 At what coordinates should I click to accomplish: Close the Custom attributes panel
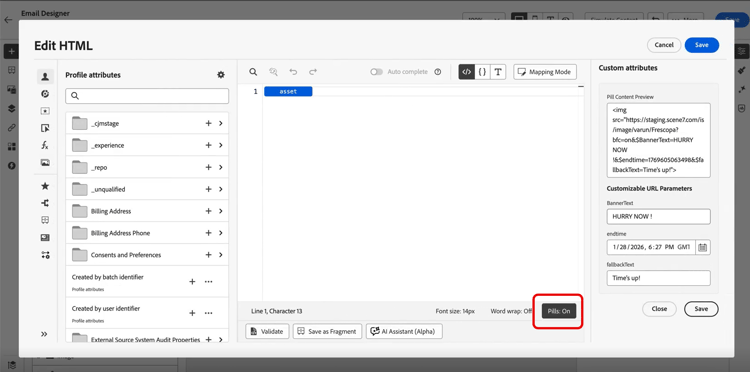click(x=659, y=309)
